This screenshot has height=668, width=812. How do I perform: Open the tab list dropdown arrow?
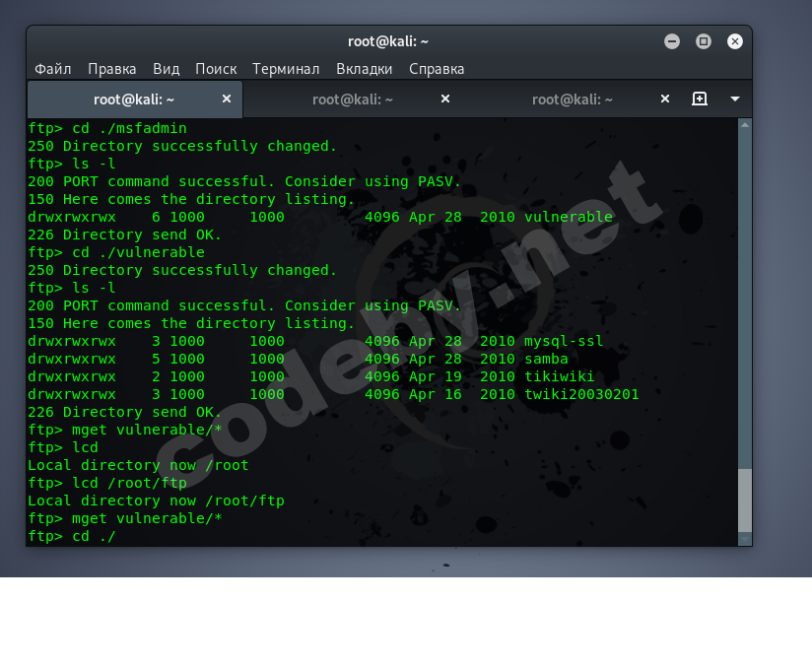click(x=734, y=99)
